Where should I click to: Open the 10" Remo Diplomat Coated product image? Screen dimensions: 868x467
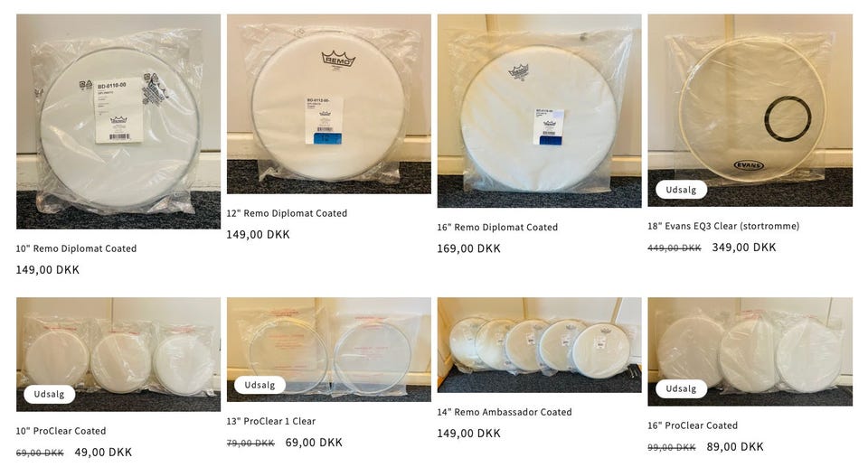(x=118, y=122)
